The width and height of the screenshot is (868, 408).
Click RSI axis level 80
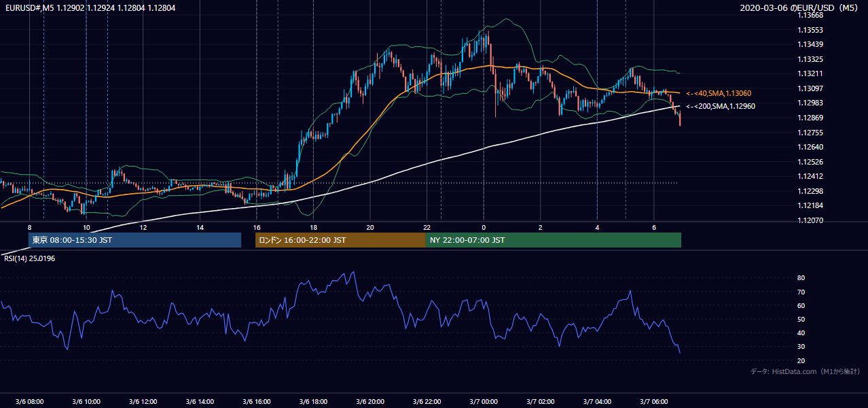801,278
